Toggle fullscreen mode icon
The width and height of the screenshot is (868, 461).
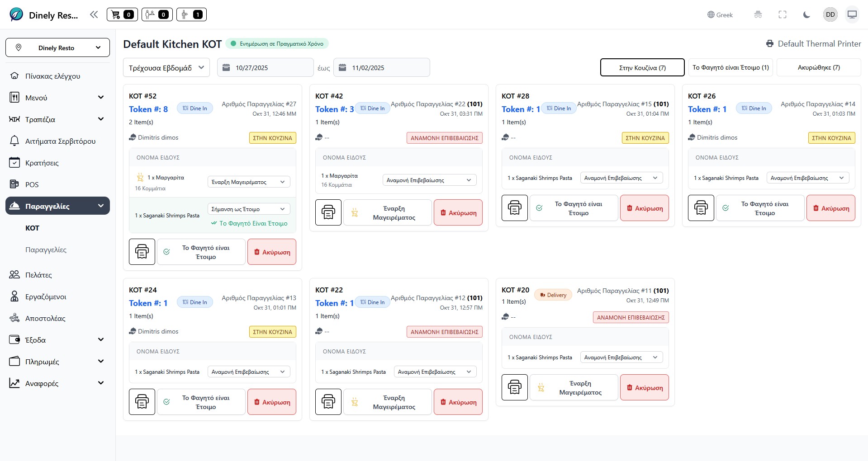tap(782, 14)
